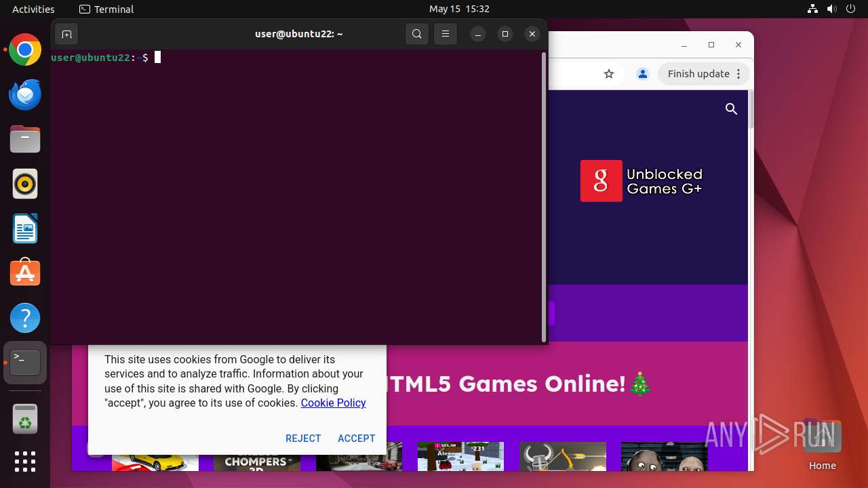Viewport: 868px width, 488px height.
Task: Open the Cookie Policy link
Action: point(334,403)
